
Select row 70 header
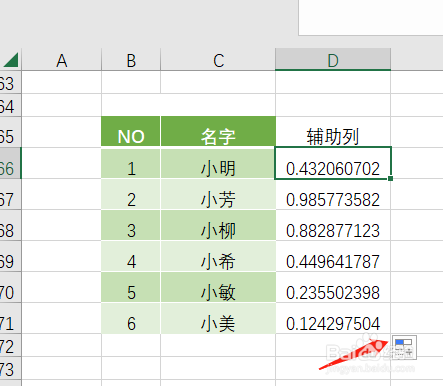click(10, 287)
